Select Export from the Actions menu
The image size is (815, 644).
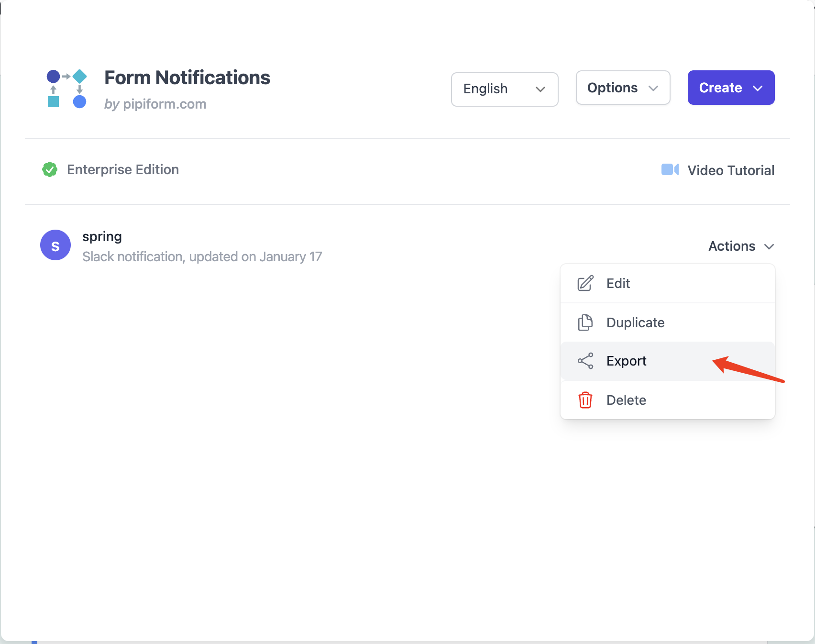point(627,361)
